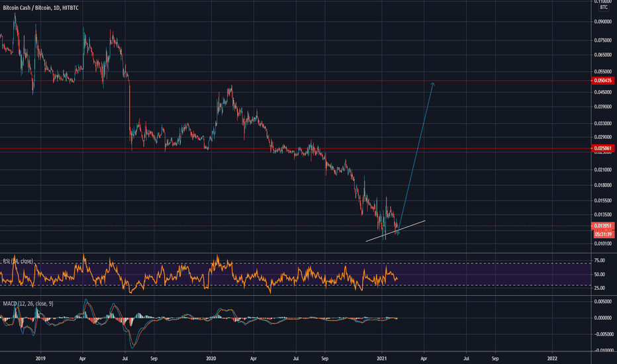Click the MACD (12, 26, close, 9) legend
Viewport: 617px width, 364px height.
tap(28, 304)
